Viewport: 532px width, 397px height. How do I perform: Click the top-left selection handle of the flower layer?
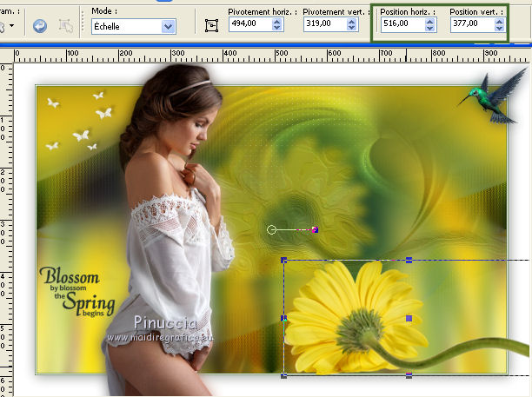[x=284, y=260]
